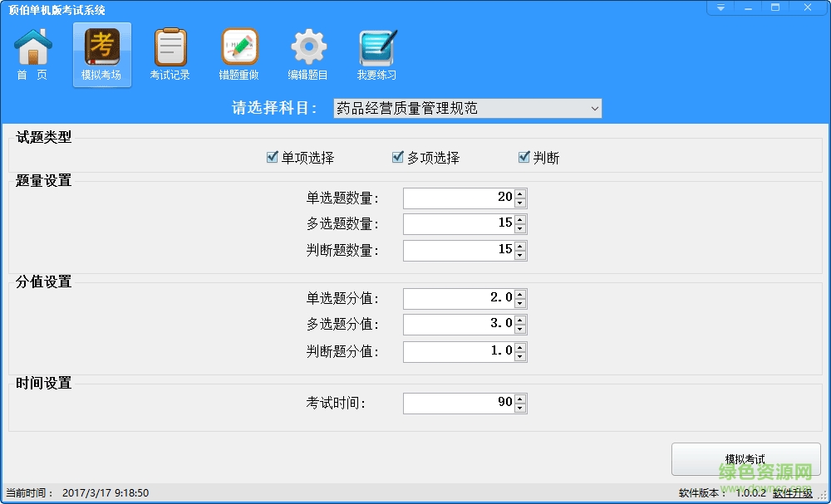Toggle the 单项选择 checkbox

point(273,157)
